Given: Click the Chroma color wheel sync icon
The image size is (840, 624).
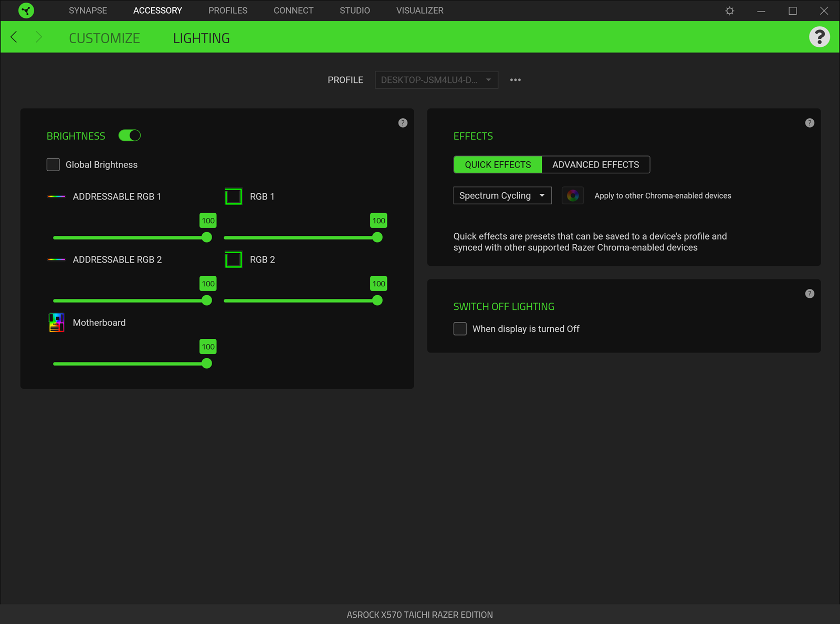Looking at the screenshot, I should click(x=573, y=195).
